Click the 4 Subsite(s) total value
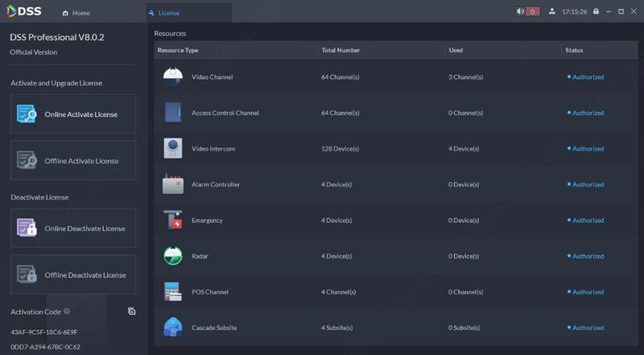The height and width of the screenshot is (355, 644). [337, 328]
